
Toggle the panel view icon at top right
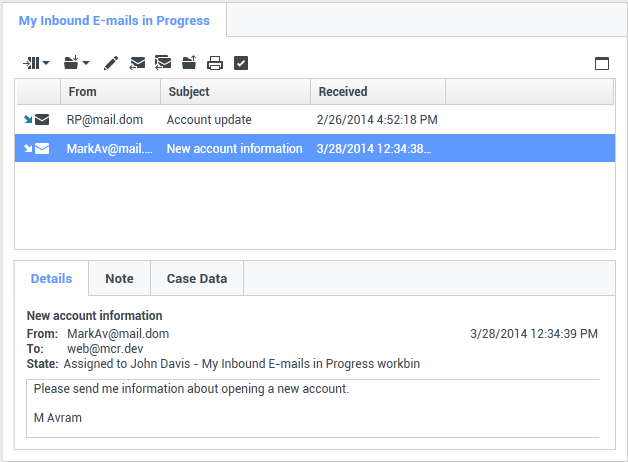602,63
